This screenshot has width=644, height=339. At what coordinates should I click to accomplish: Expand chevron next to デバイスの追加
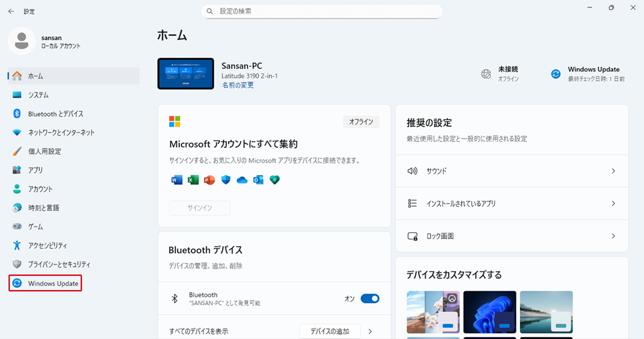click(x=370, y=331)
